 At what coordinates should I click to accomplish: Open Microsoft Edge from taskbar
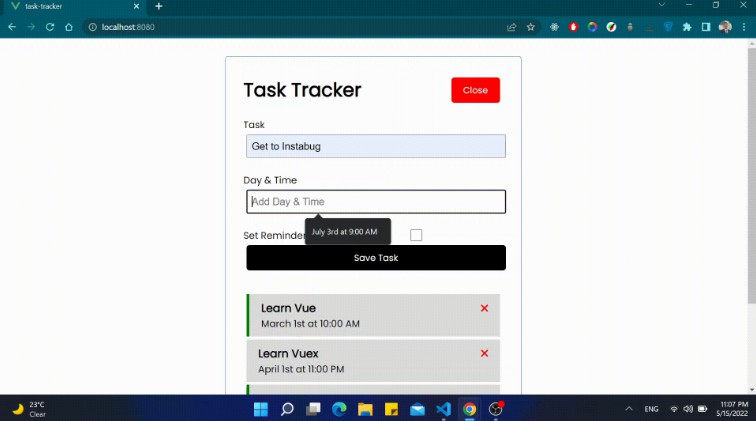point(339,409)
